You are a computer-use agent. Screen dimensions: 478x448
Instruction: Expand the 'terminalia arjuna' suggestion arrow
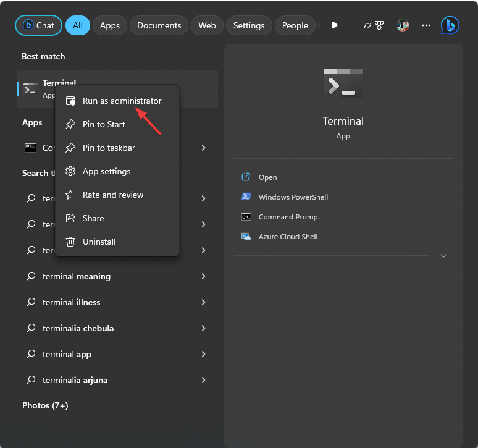[203, 380]
